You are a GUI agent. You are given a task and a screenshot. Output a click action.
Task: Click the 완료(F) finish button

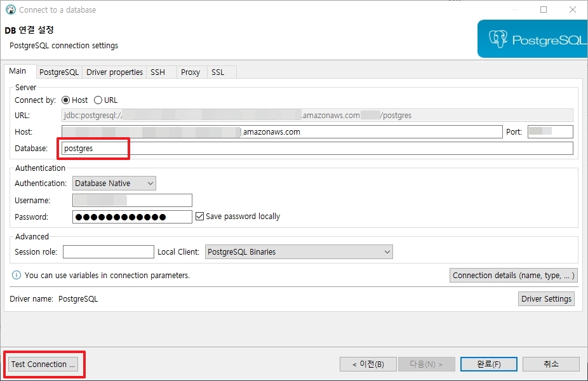point(489,364)
